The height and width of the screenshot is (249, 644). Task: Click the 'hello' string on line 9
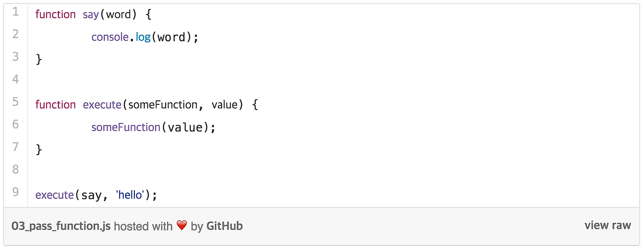tap(130, 195)
